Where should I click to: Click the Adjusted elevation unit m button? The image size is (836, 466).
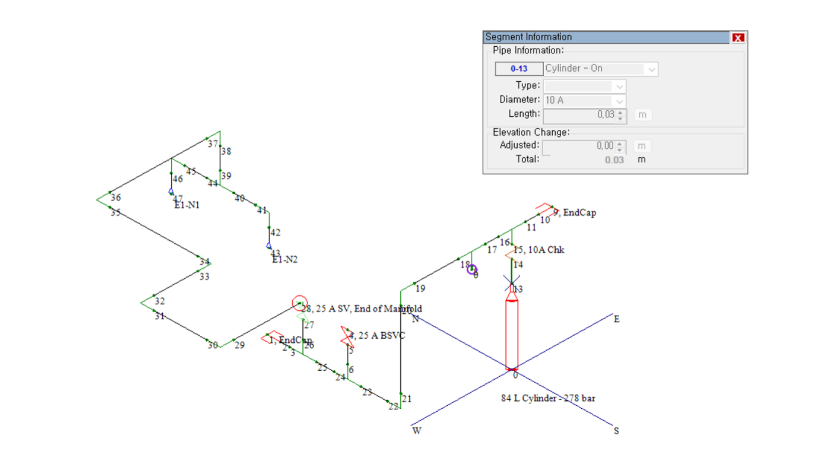(x=642, y=146)
